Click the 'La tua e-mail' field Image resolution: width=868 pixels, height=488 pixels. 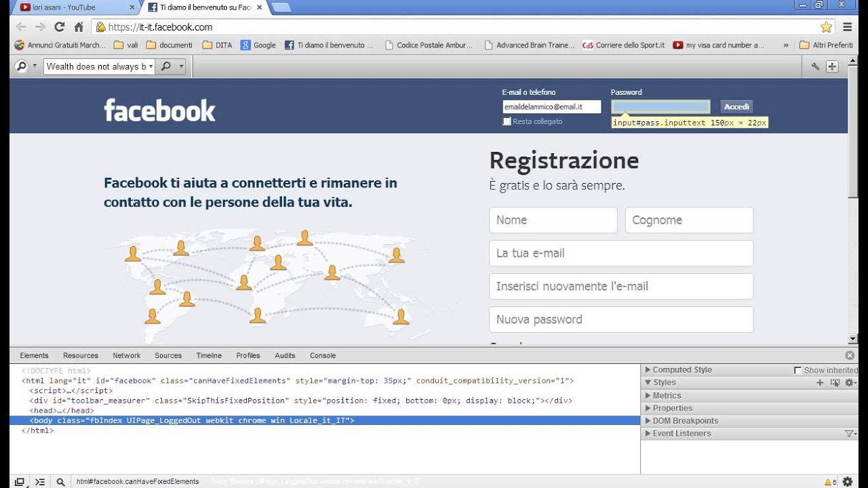tap(621, 253)
